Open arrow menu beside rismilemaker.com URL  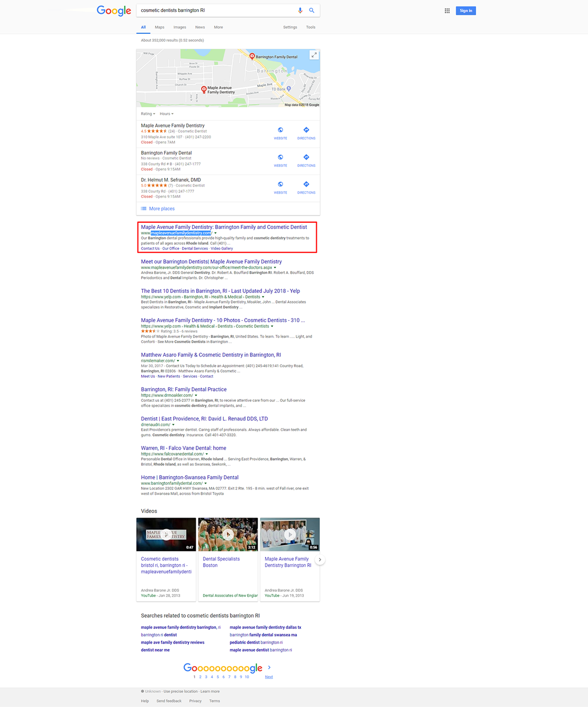pos(178,361)
